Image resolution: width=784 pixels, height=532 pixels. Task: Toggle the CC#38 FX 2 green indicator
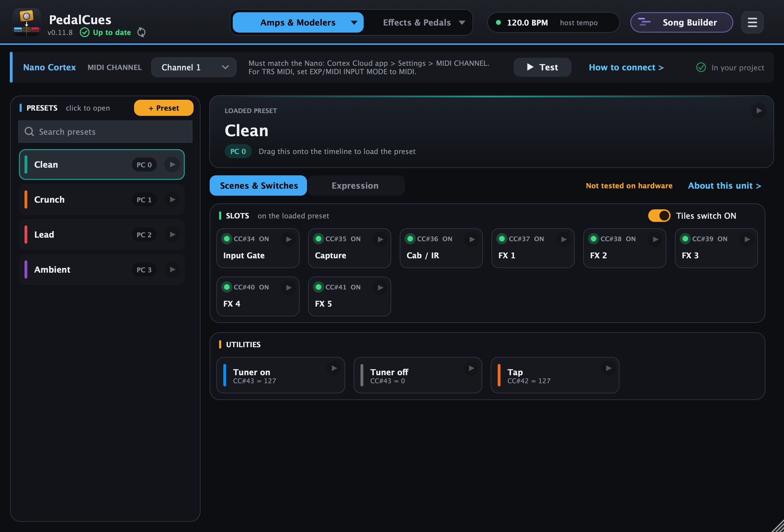coord(594,239)
